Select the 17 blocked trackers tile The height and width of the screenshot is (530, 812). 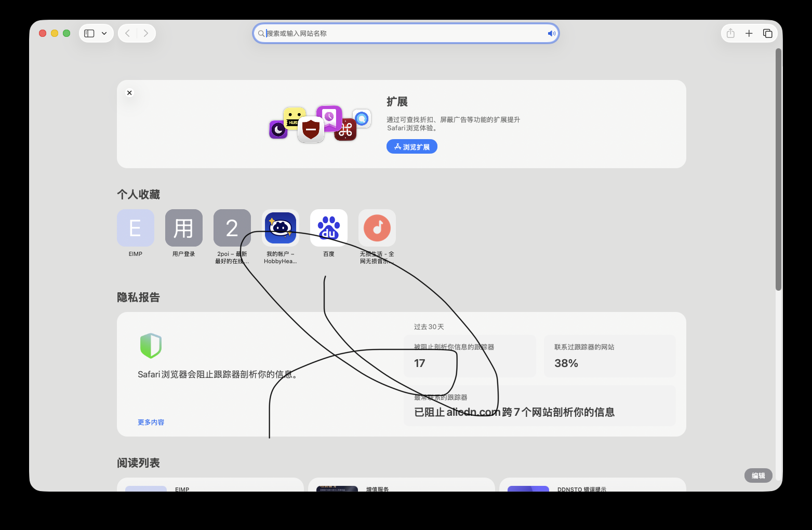point(470,356)
